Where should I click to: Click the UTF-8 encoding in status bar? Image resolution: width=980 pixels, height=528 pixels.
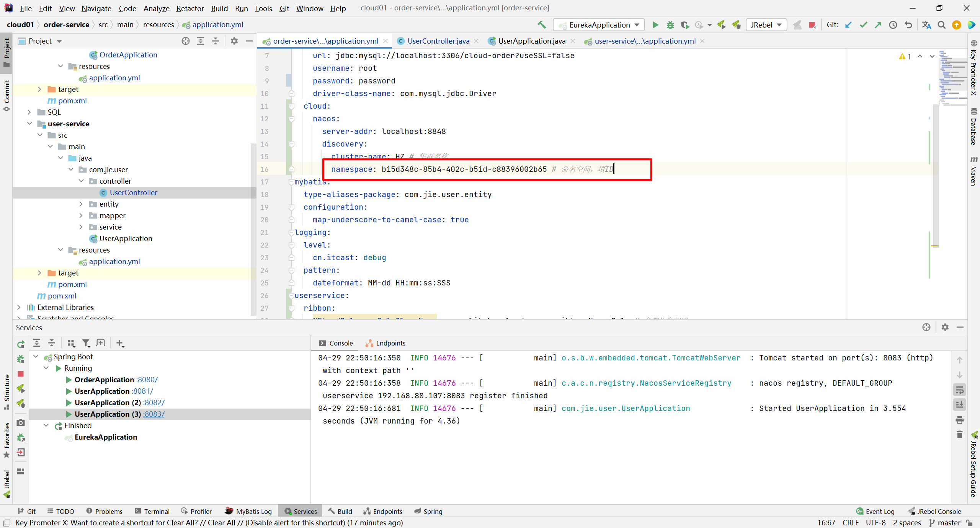click(x=876, y=523)
